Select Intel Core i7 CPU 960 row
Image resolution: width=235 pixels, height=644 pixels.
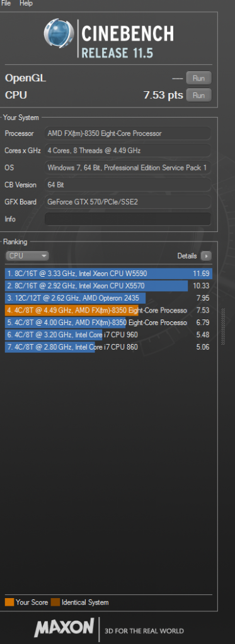(108, 335)
